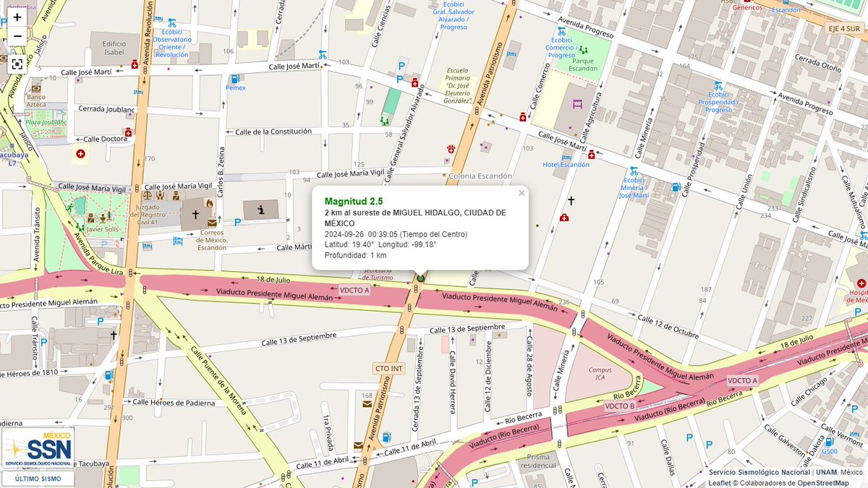Click the fuel pump icon on Calle Prosperidad
The image size is (868, 488).
pyautogui.click(x=675, y=187)
